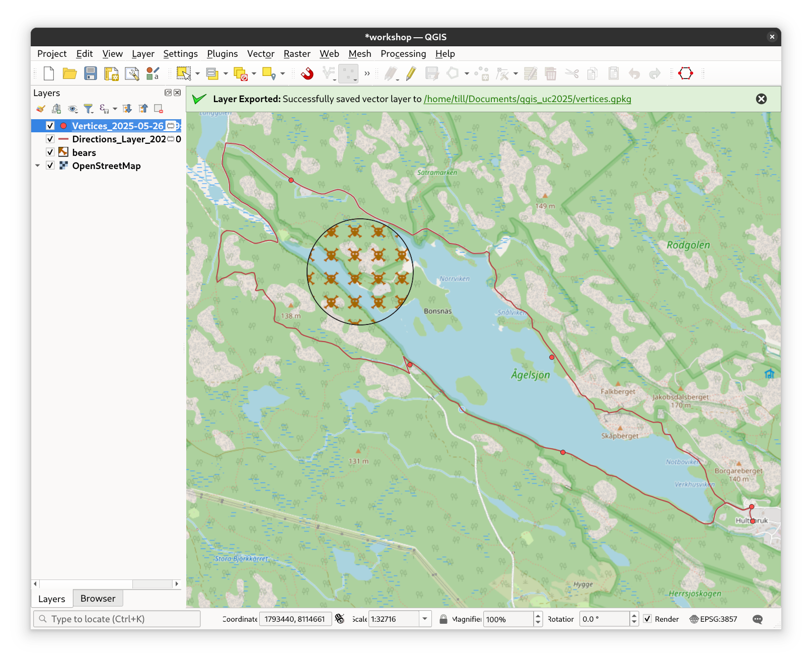Click the Save Project icon

tap(91, 73)
